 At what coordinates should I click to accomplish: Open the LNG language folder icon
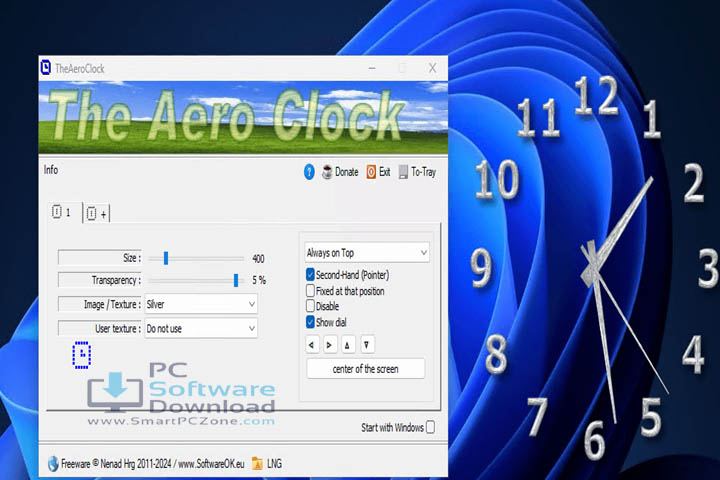(x=257, y=463)
